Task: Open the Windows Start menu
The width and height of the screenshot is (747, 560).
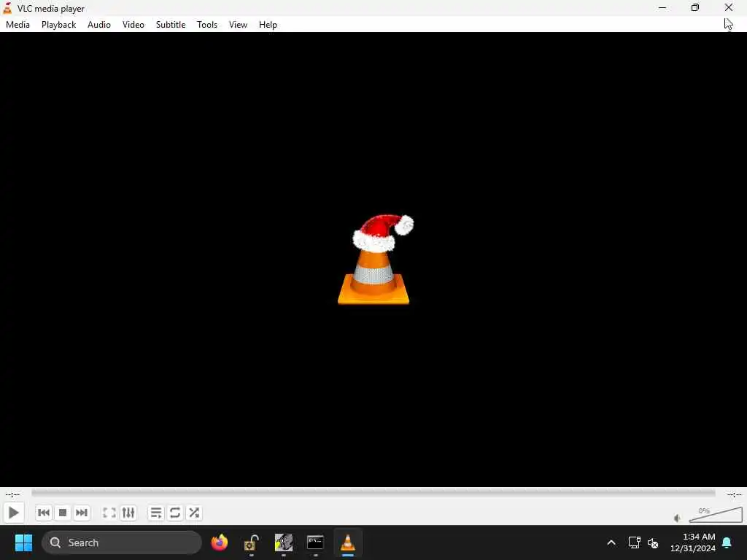Action: point(23,542)
